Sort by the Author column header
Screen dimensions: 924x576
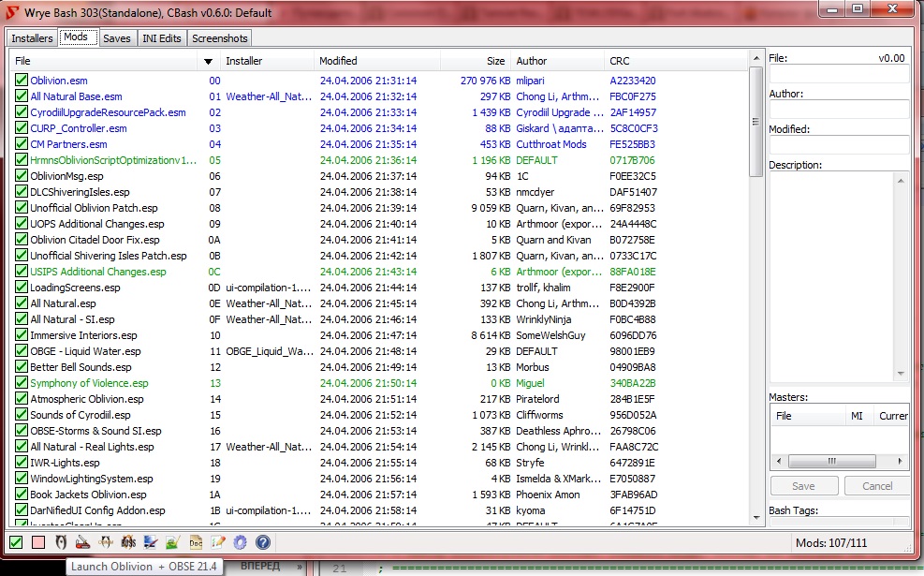557,61
